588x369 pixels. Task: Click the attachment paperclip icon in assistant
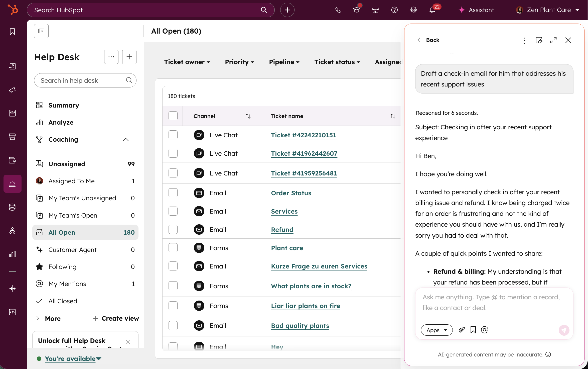[x=462, y=330]
